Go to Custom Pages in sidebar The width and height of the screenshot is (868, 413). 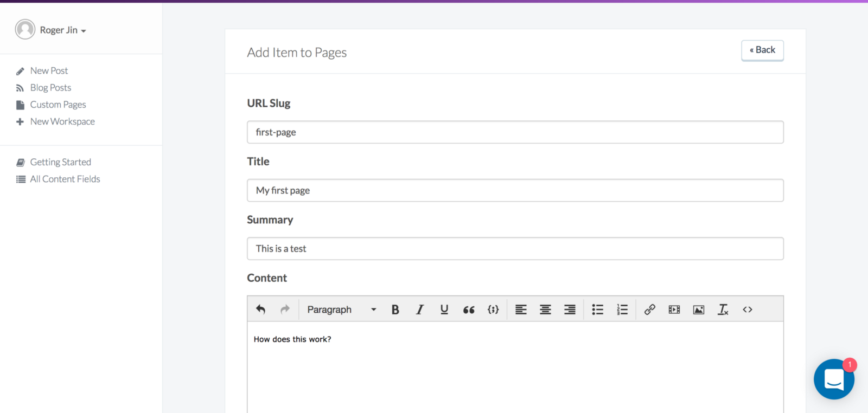coord(58,105)
